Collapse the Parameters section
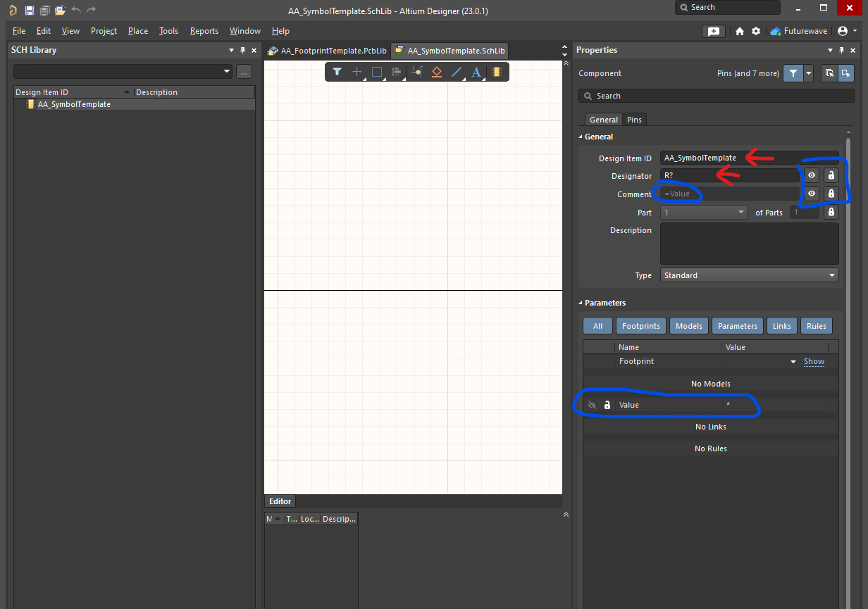The width and height of the screenshot is (868, 609). click(581, 303)
